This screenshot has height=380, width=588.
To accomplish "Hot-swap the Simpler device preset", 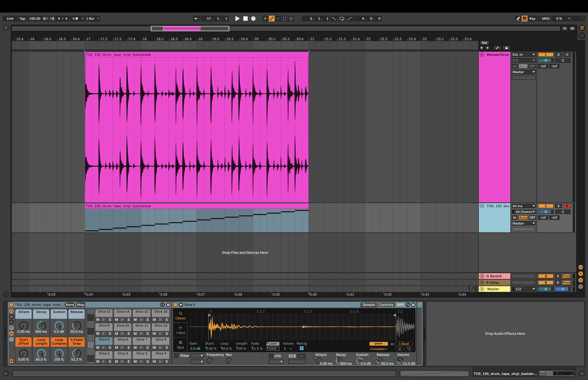I will (x=408, y=304).
